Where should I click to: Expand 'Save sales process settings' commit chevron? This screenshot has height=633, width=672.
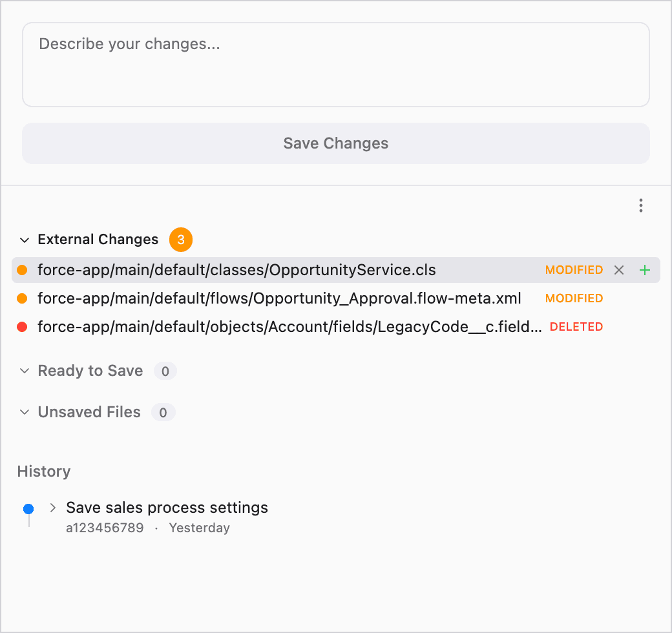point(53,508)
